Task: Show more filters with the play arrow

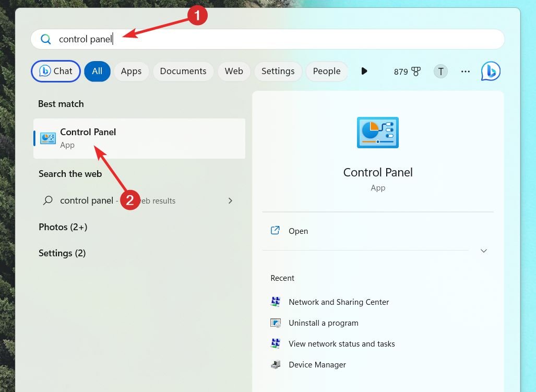Action: tap(364, 71)
